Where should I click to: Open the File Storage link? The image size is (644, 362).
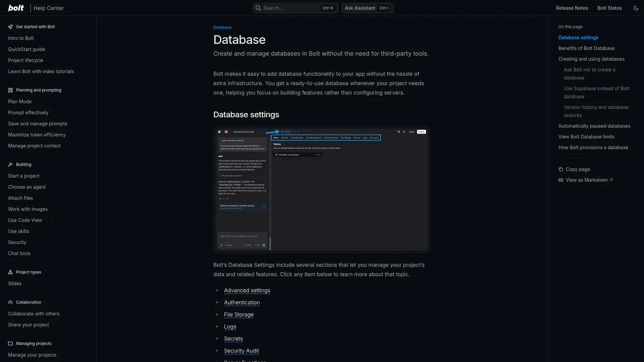[x=239, y=315]
